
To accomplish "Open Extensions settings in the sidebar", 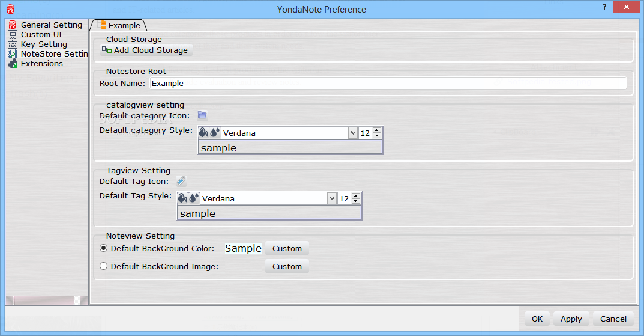I will 41,64.
